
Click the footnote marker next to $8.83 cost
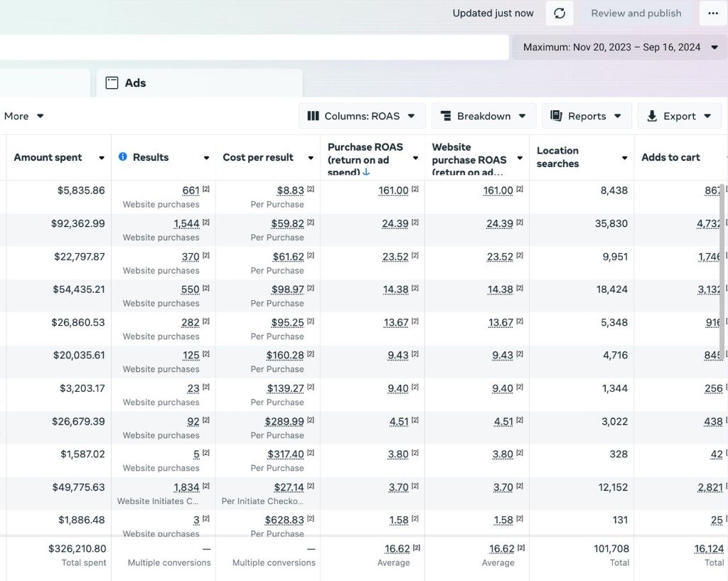coord(311,189)
